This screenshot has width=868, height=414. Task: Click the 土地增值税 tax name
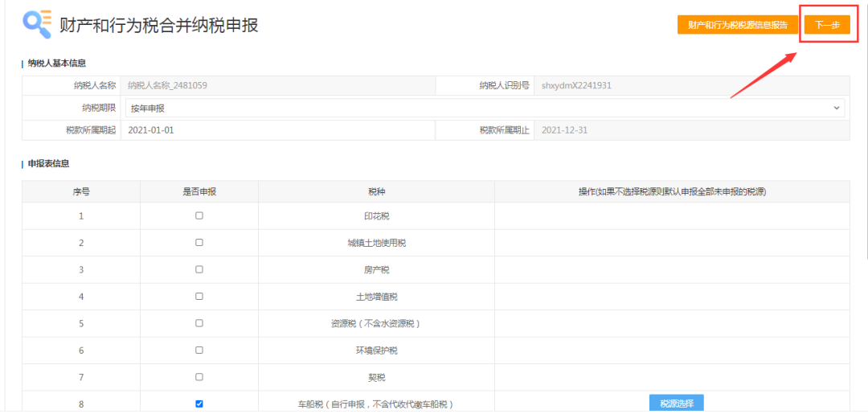click(x=376, y=297)
